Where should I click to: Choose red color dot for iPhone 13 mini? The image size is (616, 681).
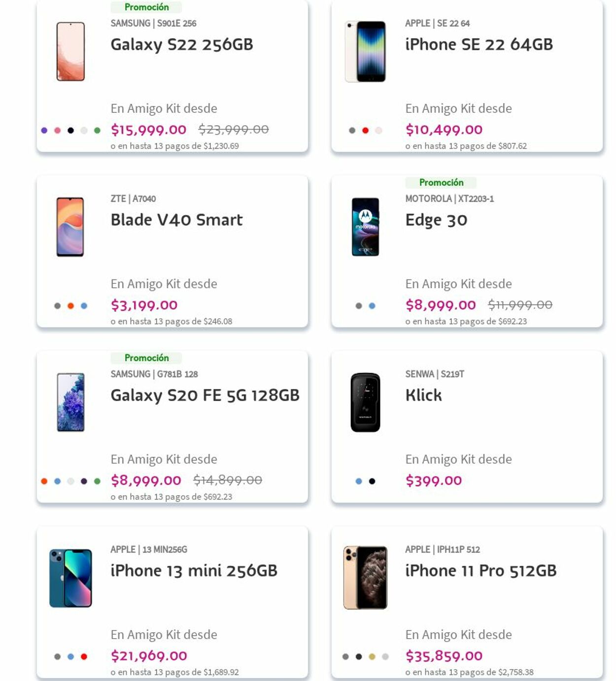[84, 657]
